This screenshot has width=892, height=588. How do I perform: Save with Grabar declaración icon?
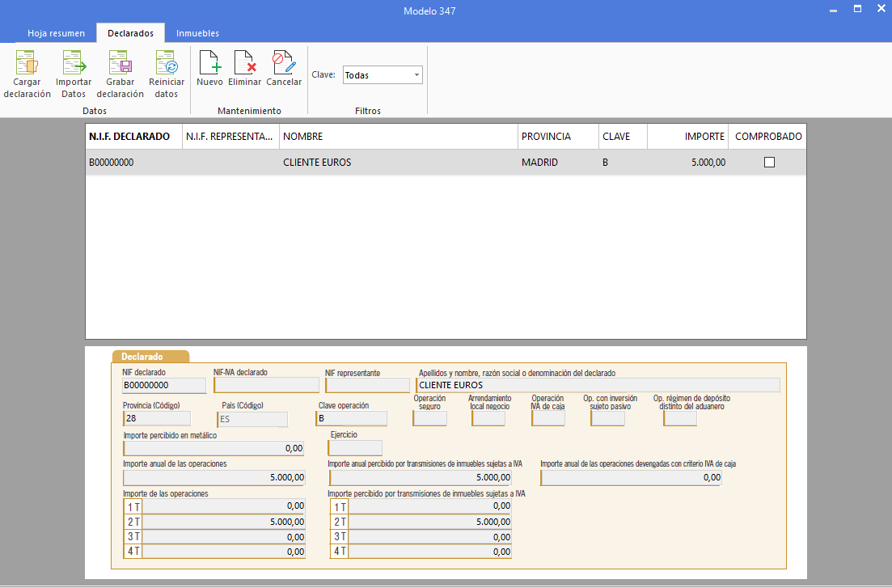120,62
